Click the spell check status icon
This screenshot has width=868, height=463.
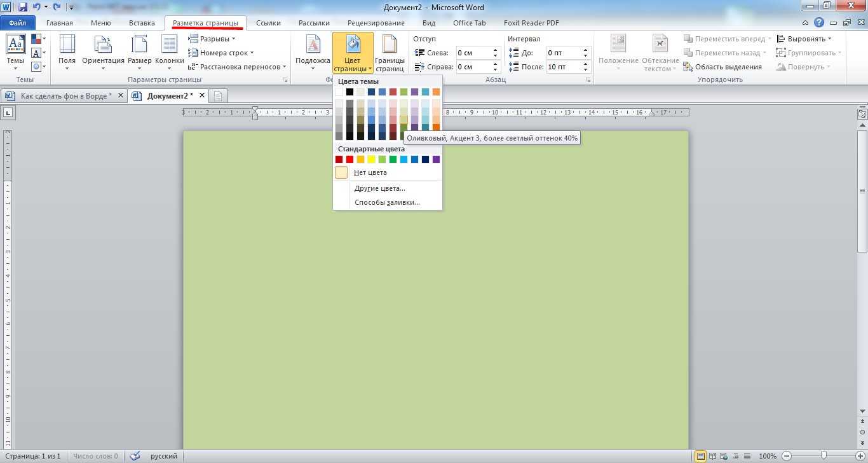tap(135, 456)
